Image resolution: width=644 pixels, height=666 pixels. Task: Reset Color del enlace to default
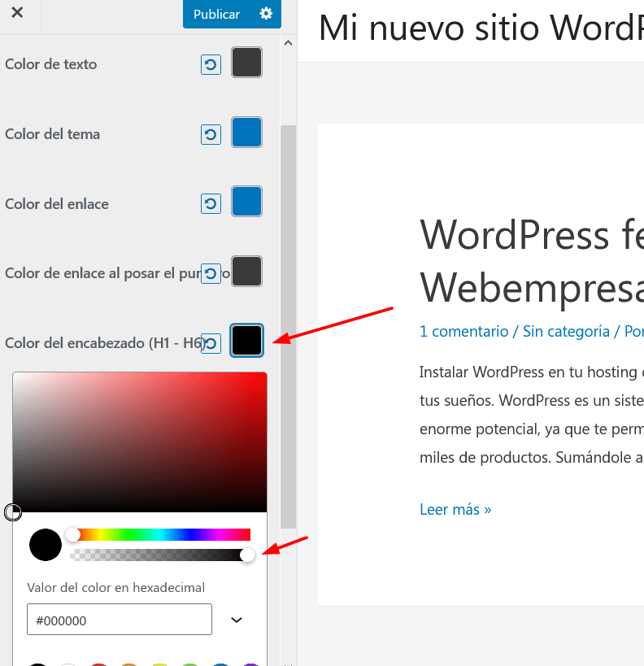click(211, 204)
